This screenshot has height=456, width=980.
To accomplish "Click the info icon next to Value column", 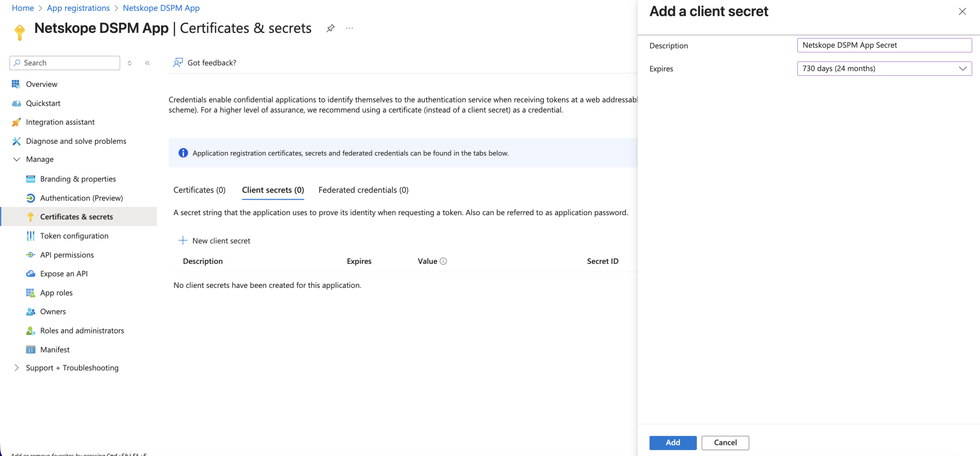I will coord(443,261).
